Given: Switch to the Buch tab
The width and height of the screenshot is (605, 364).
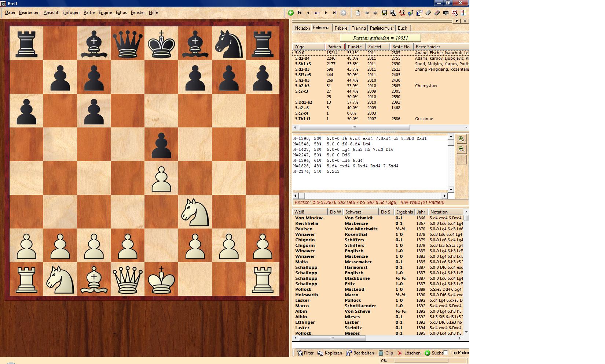Looking at the screenshot, I should click(x=402, y=28).
